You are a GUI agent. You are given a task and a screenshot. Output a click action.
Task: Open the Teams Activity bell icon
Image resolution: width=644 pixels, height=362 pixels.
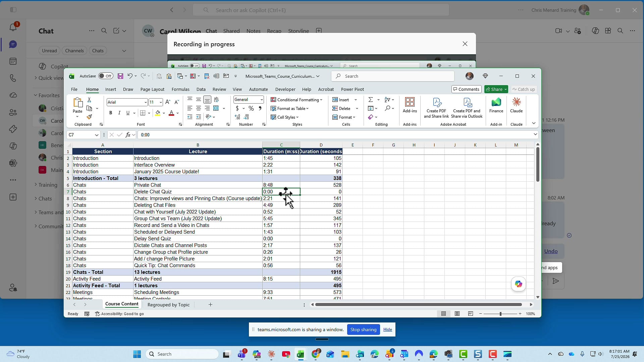point(13,27)
